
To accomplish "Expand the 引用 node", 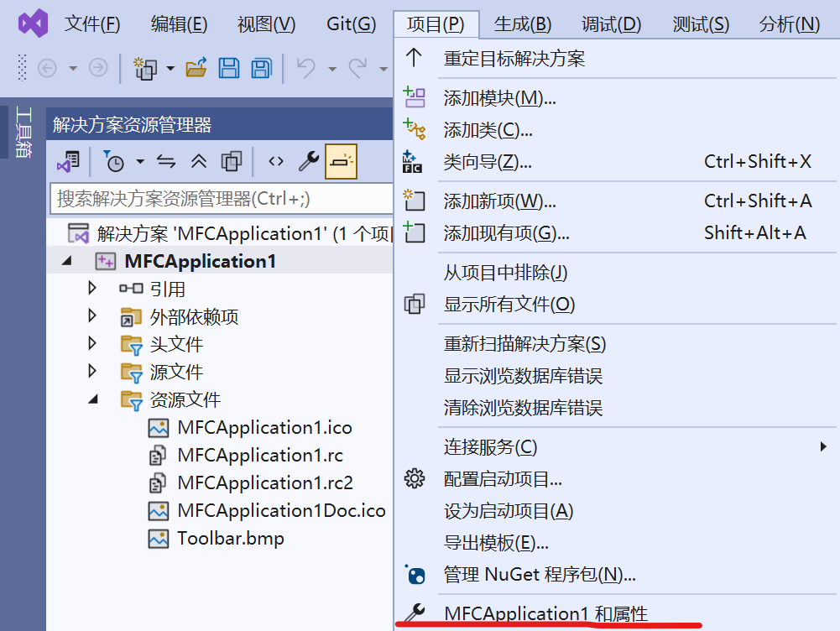I will tap(91, 289).
